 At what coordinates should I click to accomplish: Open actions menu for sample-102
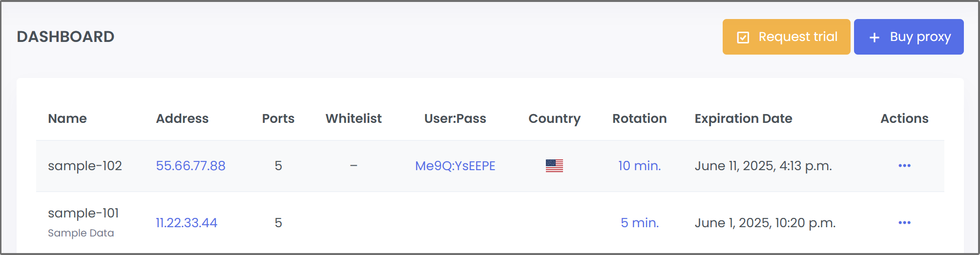(904, 166)
